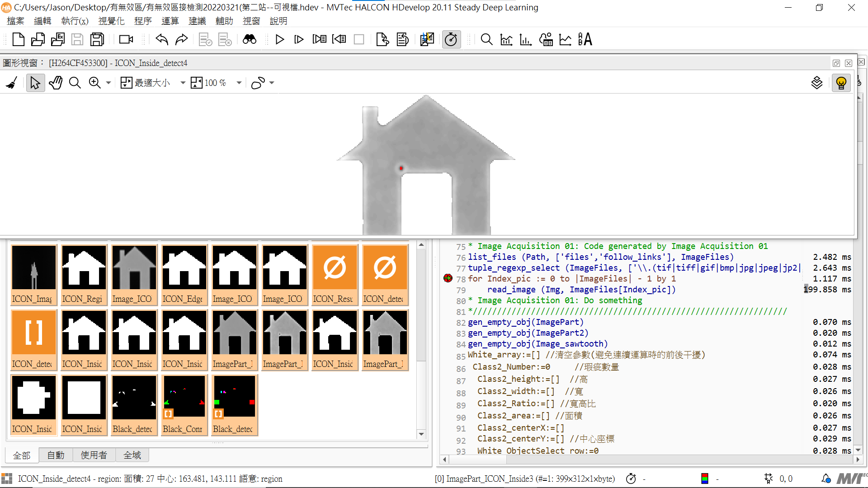Open the find/search binoculars icon
The image size is (868, 488).
point(250,39)
